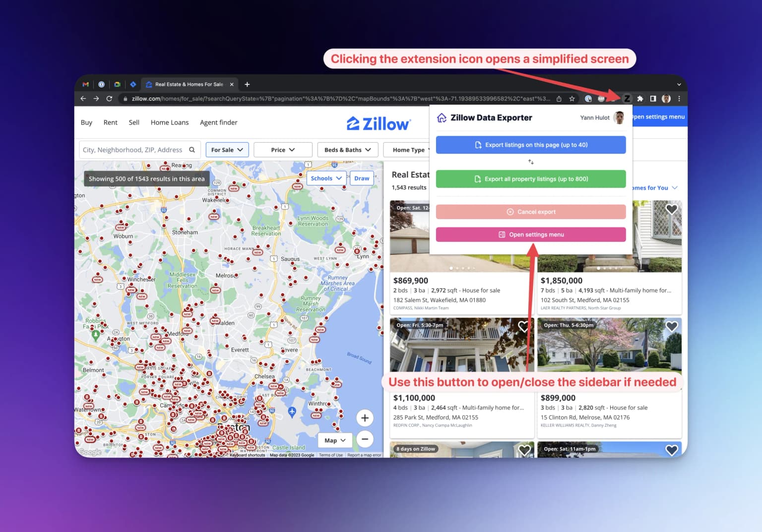Open the pinned Google Meet tab

(x=117, y=84)
